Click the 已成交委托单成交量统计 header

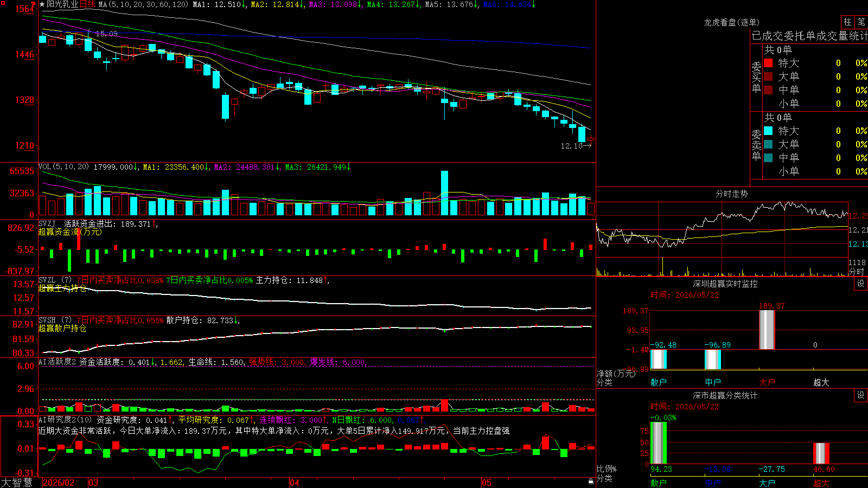809,36
